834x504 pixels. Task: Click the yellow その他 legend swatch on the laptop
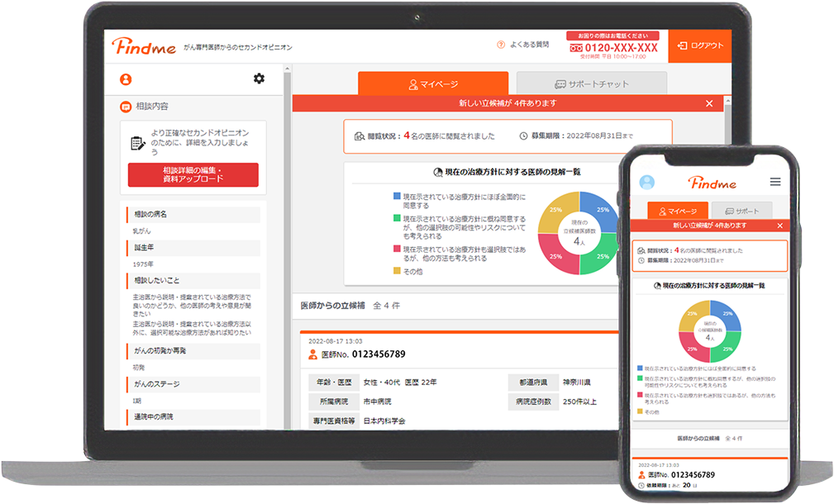(x=397, y=271)
